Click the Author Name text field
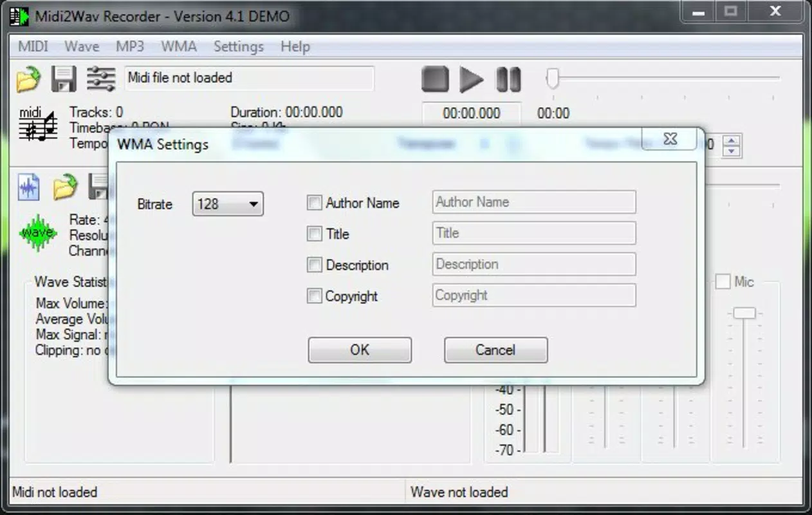Viewport: 812px width, 515px height. point(534,201)
